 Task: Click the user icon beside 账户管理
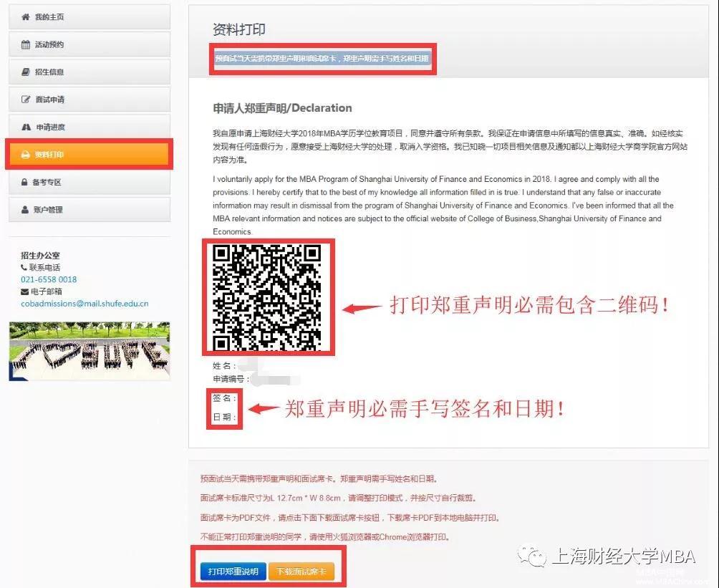click(25, 210)
